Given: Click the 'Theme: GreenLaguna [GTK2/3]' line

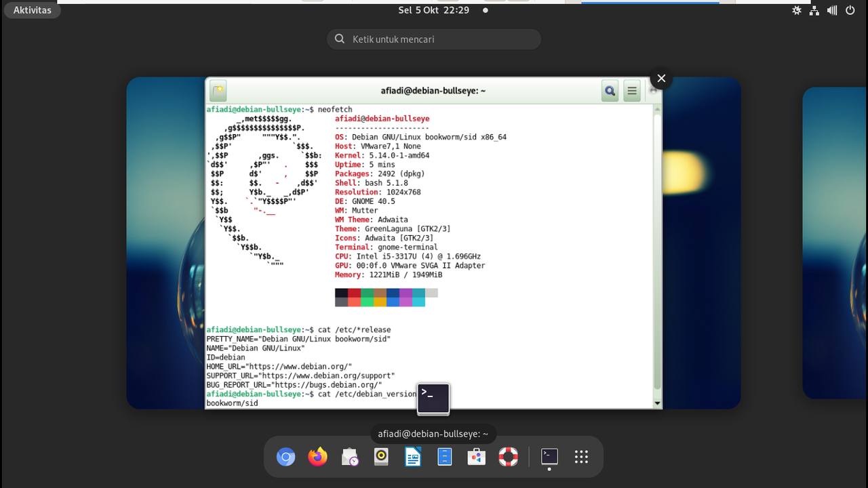Looking at the screenshot, I should [393, 229].
